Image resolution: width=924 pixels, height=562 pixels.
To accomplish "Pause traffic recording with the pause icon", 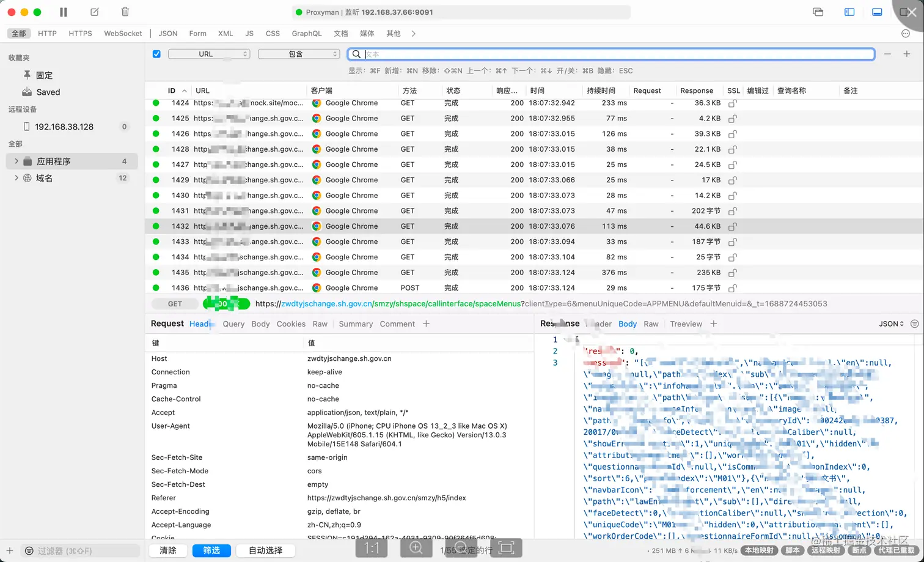I will pyautogui.click(x=64, y=12).
